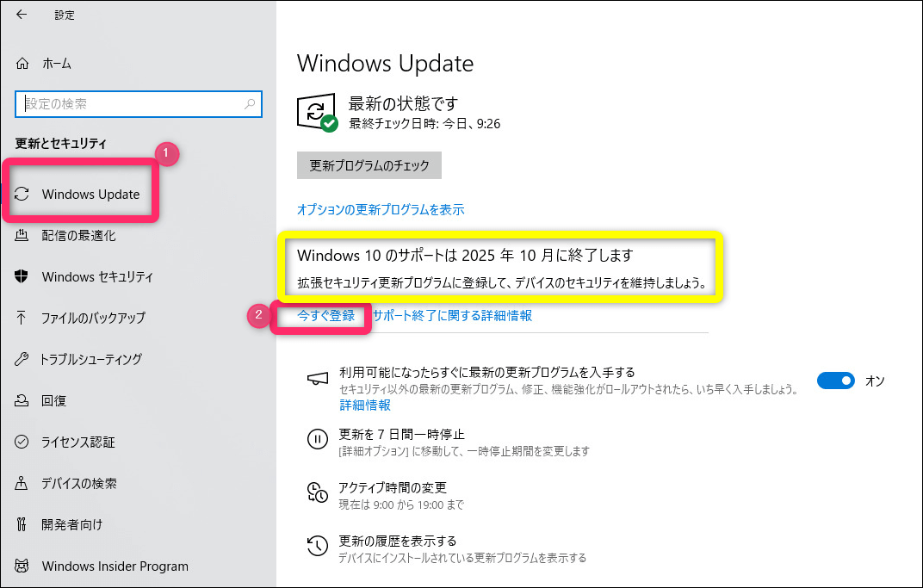Click the update history clock icon

(317, 546)
